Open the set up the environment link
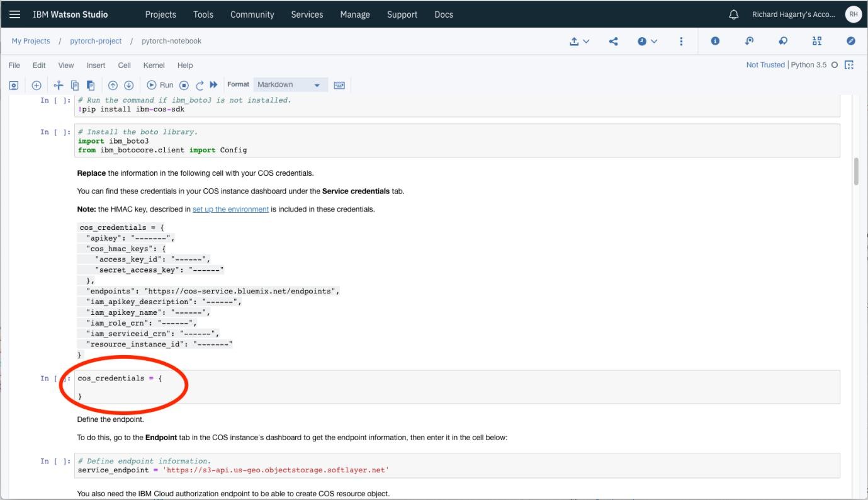The height and width of the screenshot is (500, 868). click(230, 208)
